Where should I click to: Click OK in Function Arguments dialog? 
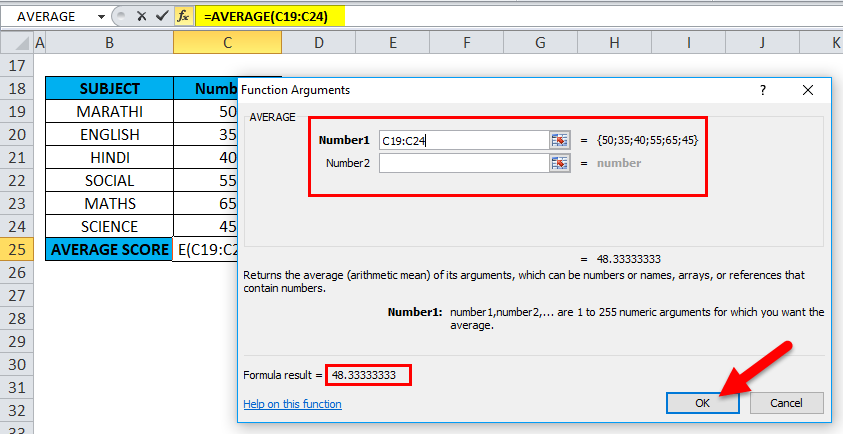click(x=703, y=403)
